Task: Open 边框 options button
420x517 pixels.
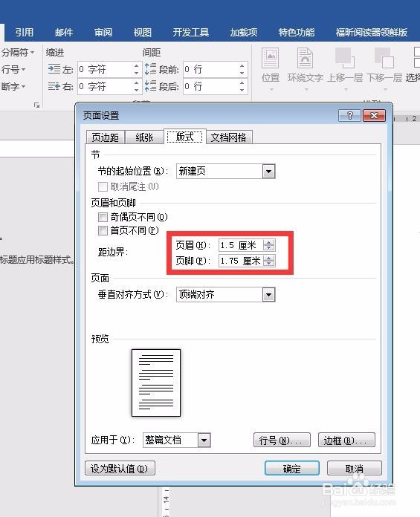Action: (x=346, y=440)
